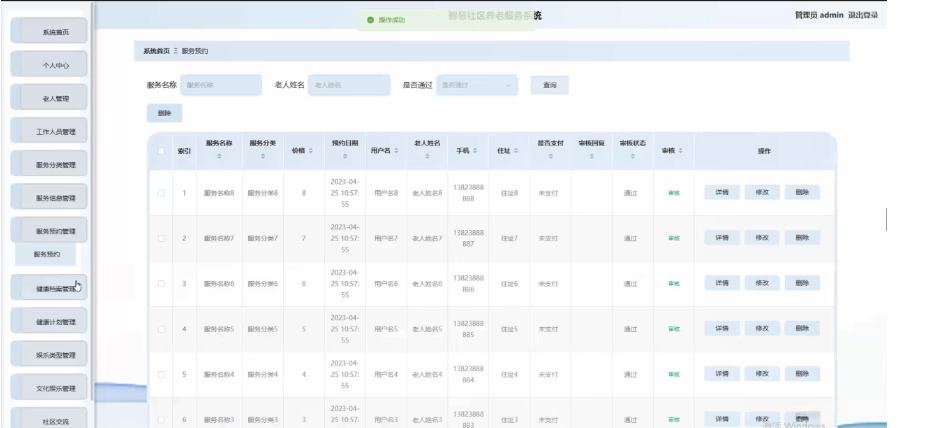This screenshot has height=428, width=948.
Task: Open the 是否通过 dropdown filter
Action: [x=478, y=85]
